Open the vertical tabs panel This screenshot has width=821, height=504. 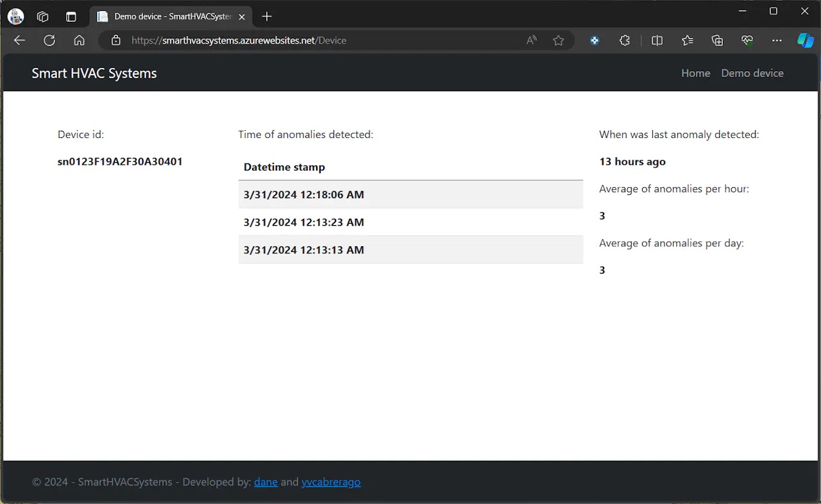(x=71, y=16)
